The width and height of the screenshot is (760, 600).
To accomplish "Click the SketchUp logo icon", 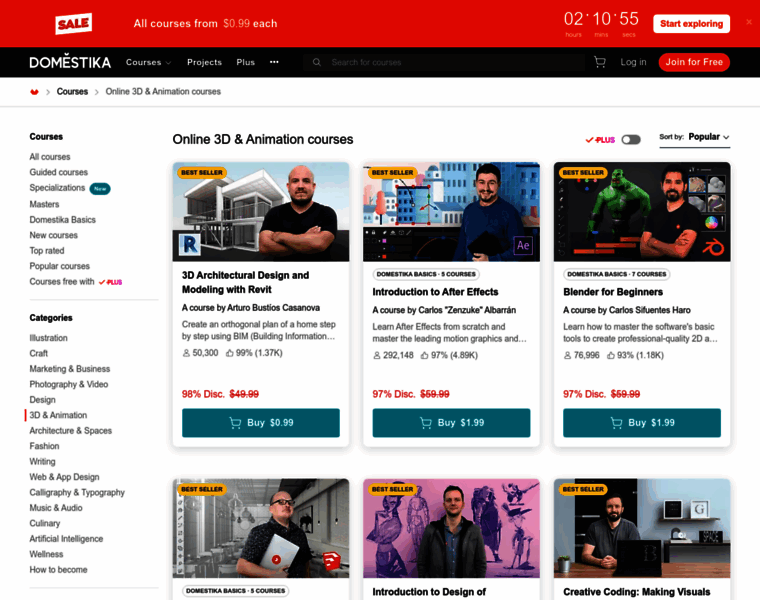I will click(x=332, y=561).
